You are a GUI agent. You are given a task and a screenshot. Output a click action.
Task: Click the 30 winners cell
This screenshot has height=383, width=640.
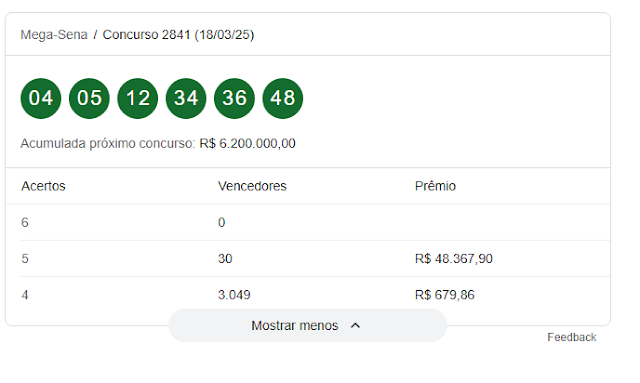pyautogui.click(x=225, y=259)
